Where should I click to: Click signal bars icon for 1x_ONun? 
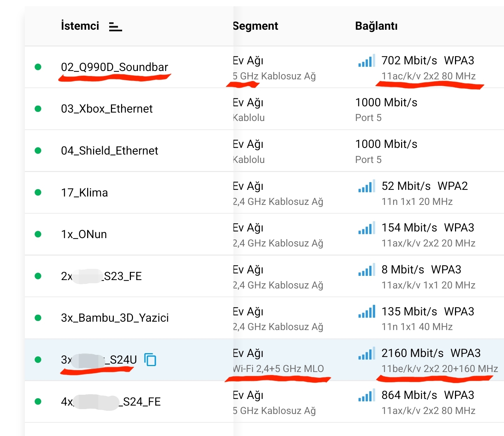click(366, 228)
